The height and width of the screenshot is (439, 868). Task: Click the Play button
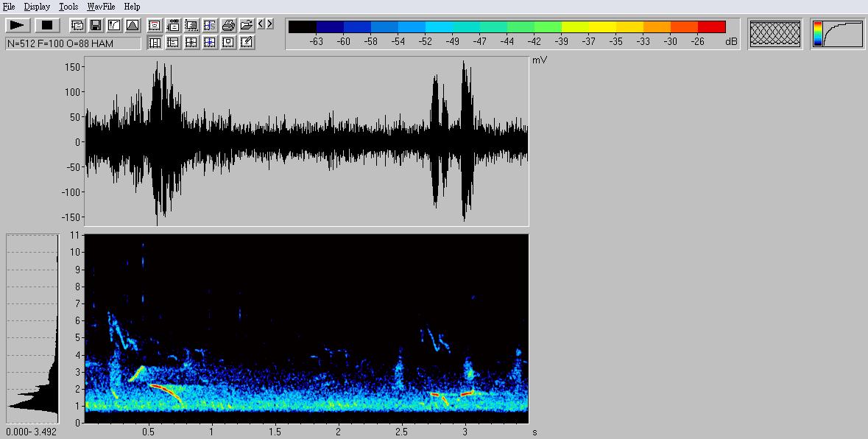point(16,25)
